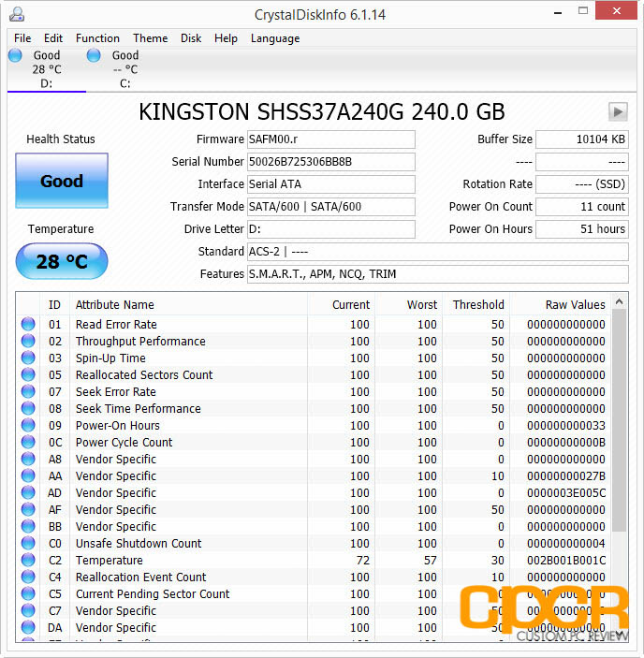This screenshot has width=644, height=658.
Task: Click the Rotation Rate value field
Action: [x=582, y=184]
